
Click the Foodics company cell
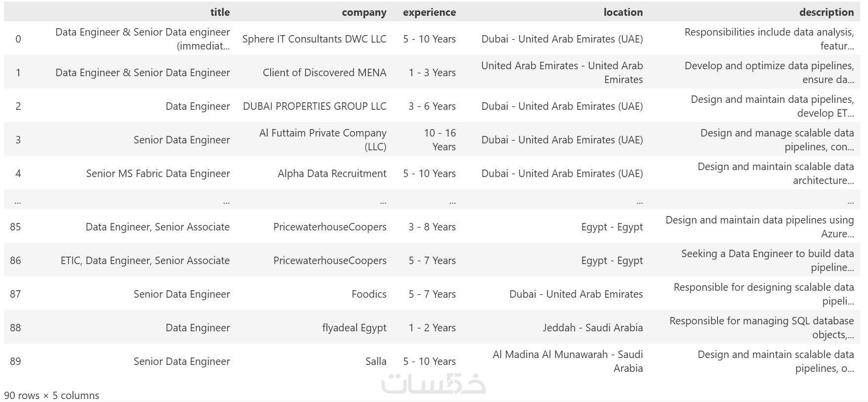coord(369,294)
